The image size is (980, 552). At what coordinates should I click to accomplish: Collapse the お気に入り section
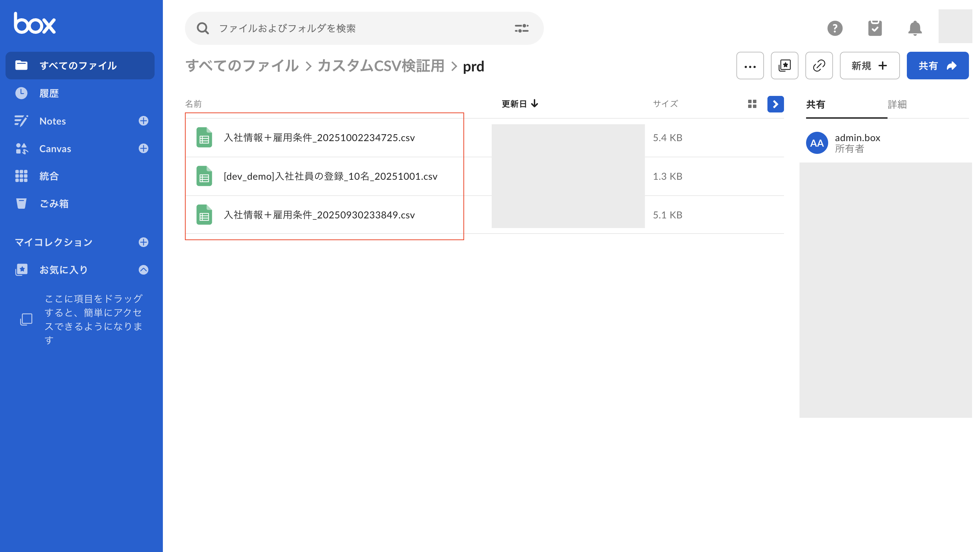(x=144, y=270)
